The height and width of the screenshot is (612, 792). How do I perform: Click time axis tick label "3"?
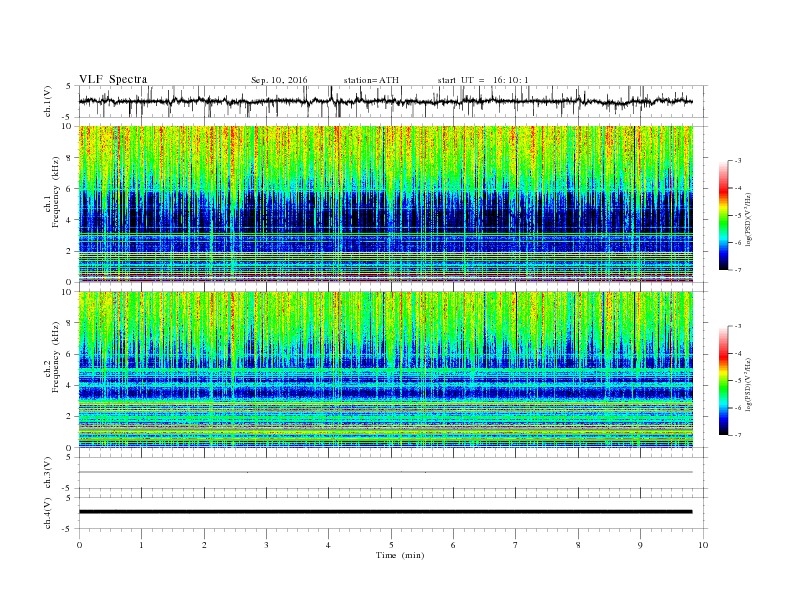click(266, 545)
